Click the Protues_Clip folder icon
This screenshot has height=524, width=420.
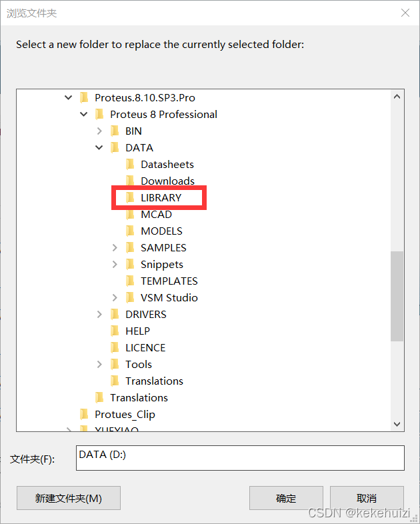coord(84,414)
